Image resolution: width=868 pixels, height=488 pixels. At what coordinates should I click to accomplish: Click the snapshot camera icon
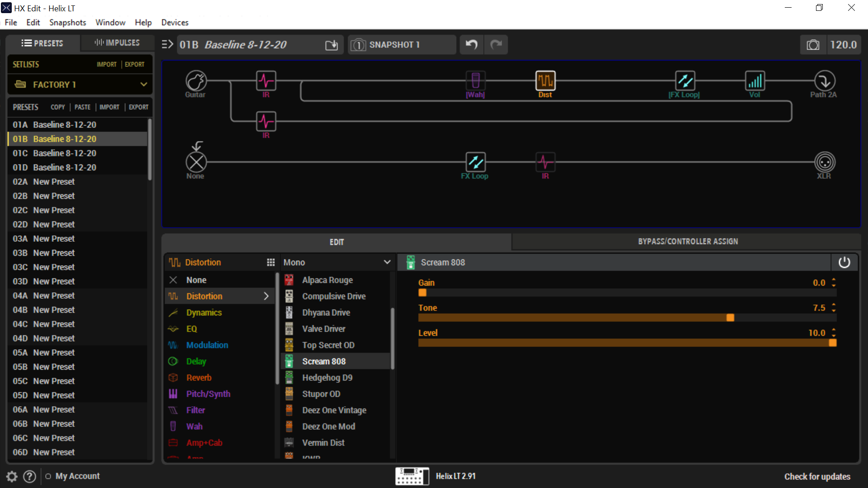click(813, 45)
